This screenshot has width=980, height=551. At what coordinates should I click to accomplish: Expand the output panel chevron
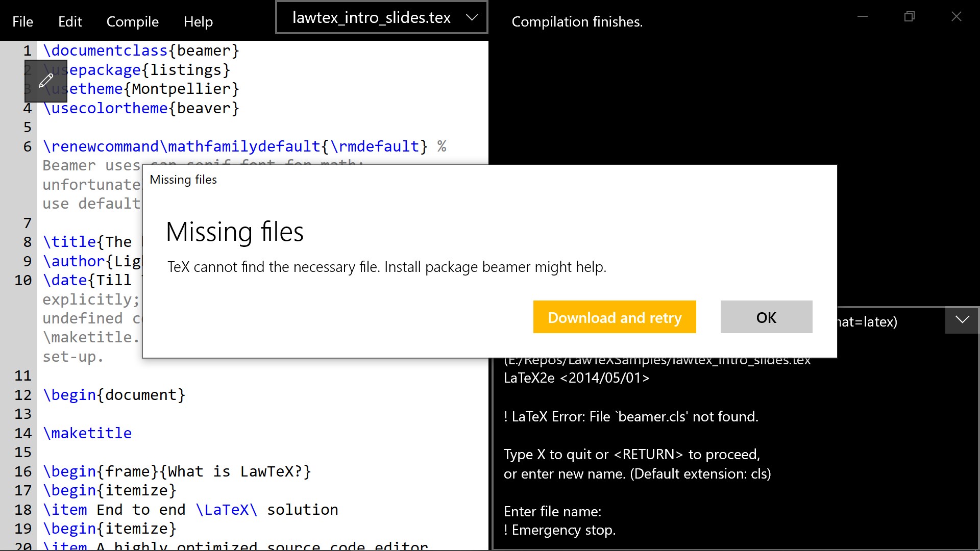pyautogui.click(x=962, y=320)
